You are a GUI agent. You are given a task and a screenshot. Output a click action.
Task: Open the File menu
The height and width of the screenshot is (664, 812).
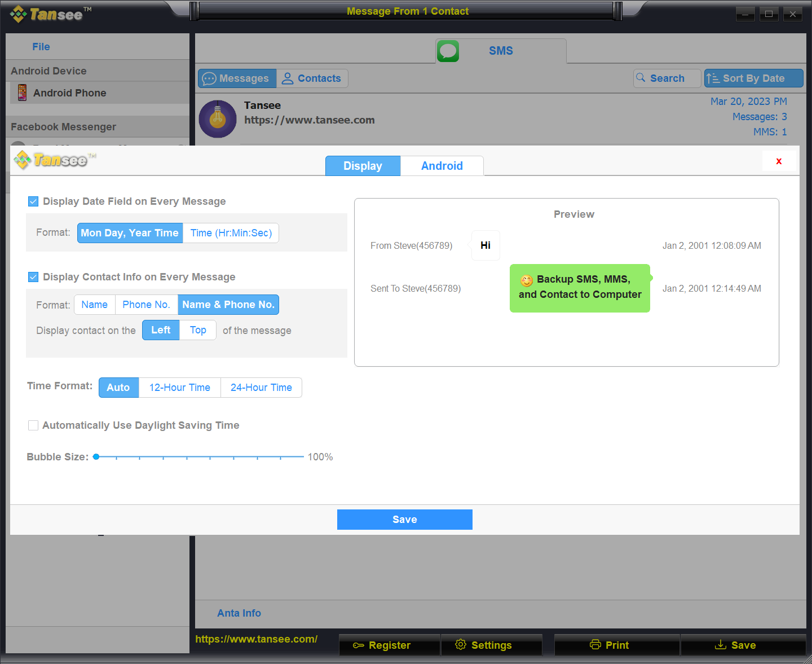(x=41, y=47)
